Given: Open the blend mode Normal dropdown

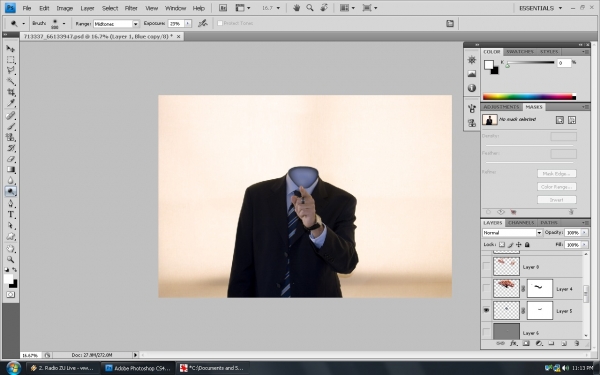Looking at the screenshot, I should coord(539,233).
